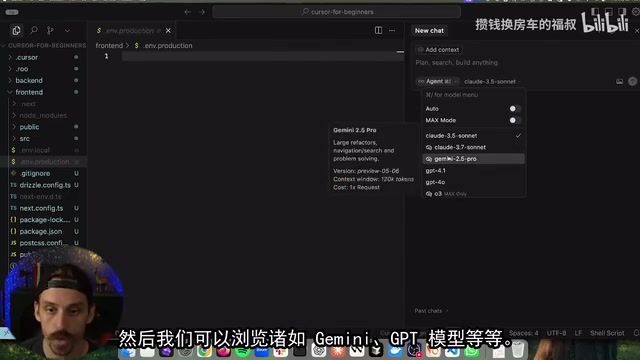
Task: Change file encoding via UTF-8
Action: click(x=556, y=333)
